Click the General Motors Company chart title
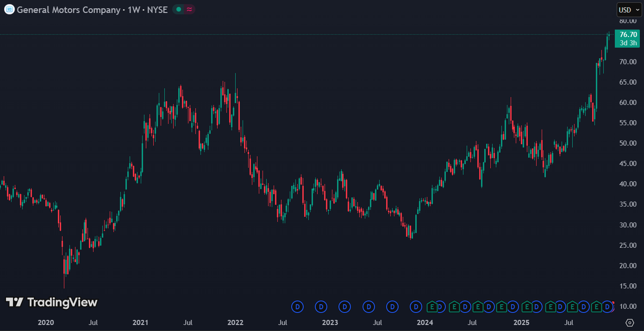This screenshot has height=331, width=644. tap(69, 9)
